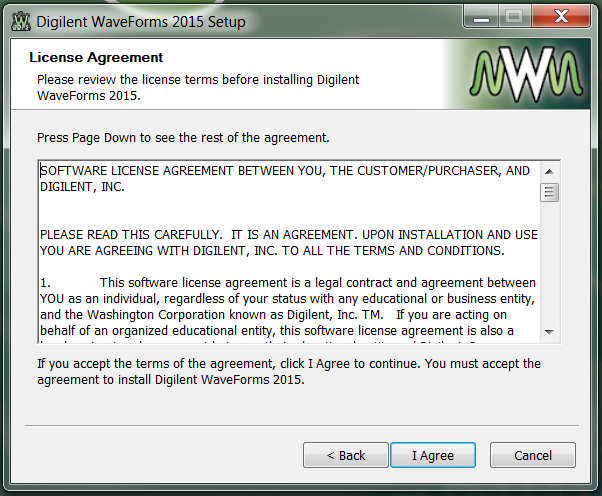Click 'Please review the license terms' subtitle
The height and width of the screenshot is (496, 602).
[x=198, y=88]
